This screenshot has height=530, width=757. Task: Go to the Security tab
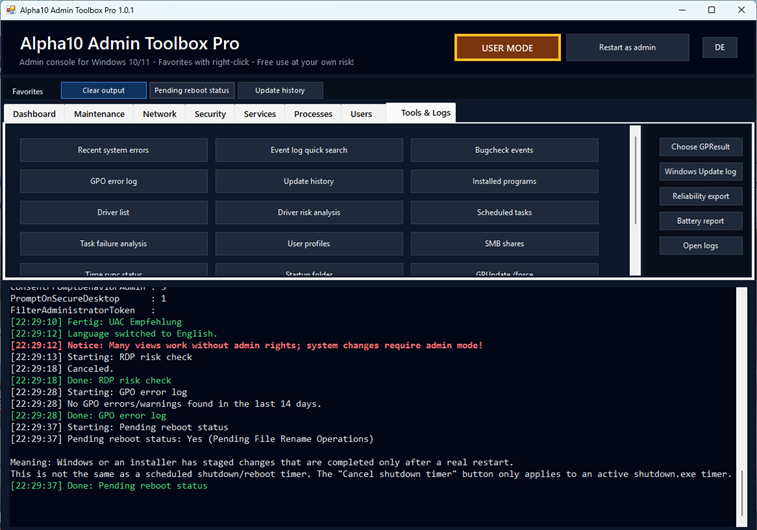click(x=210, y=114)
